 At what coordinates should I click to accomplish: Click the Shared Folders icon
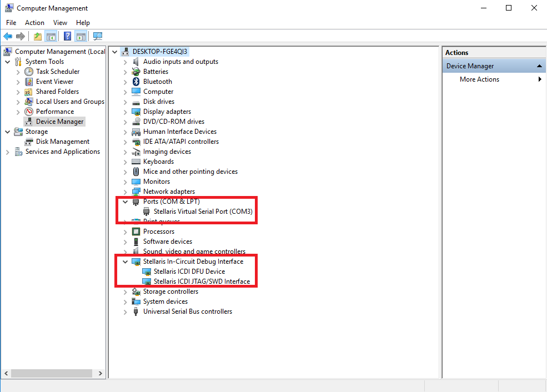(x=29, y=92)
